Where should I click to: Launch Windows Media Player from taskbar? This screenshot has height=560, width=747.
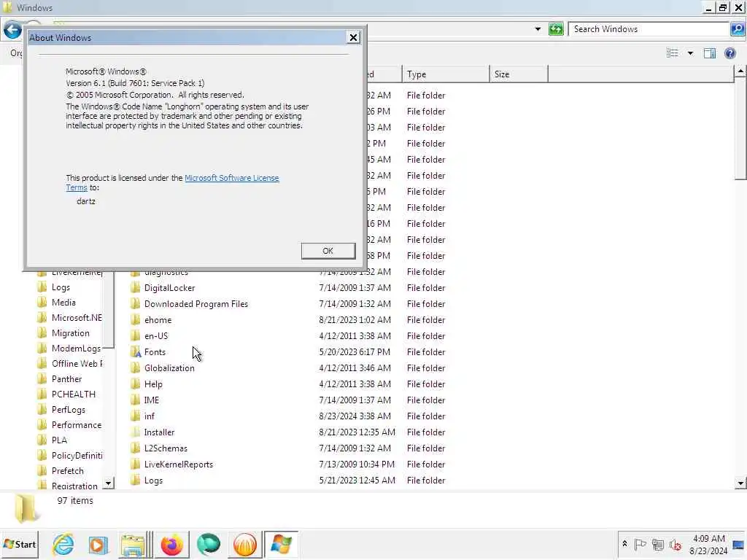[98, 545]
